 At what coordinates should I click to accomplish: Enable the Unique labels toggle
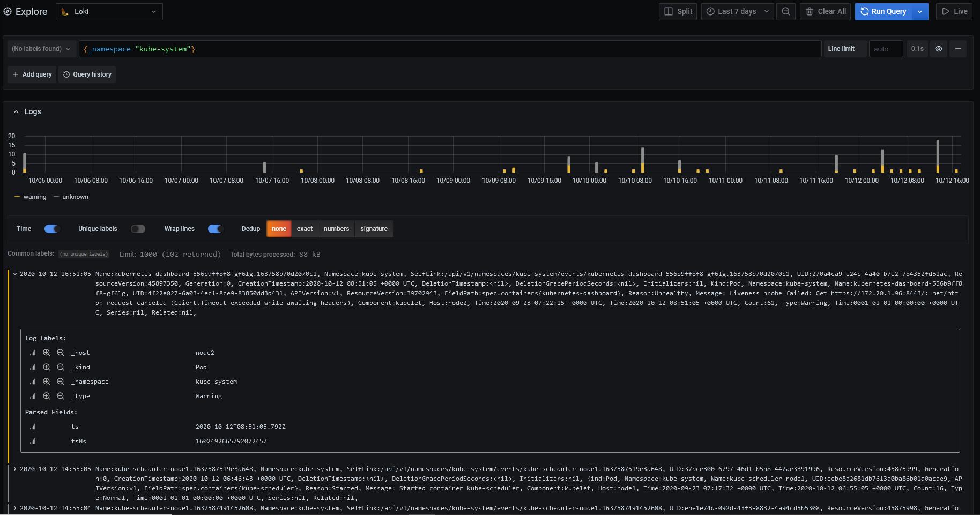(x=138, y=229)
